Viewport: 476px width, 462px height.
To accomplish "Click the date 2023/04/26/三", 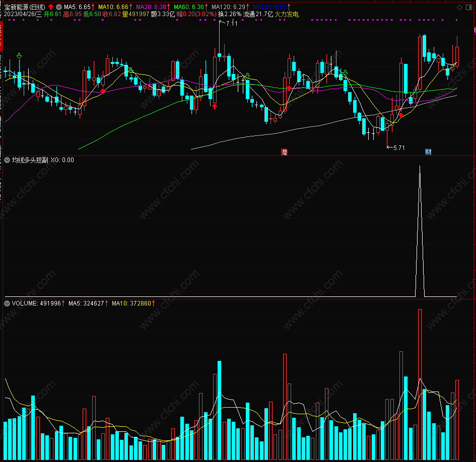I will 23,14.
